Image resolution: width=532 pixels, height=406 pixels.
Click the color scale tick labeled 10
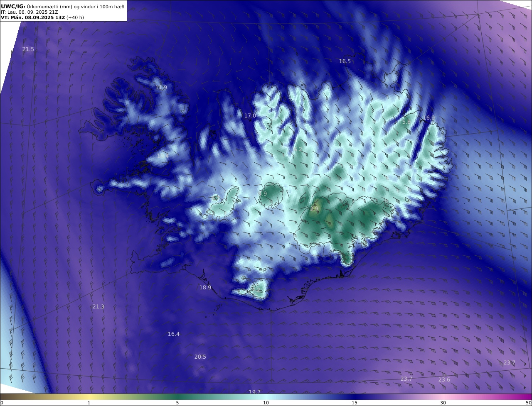(x=266, y=403)
